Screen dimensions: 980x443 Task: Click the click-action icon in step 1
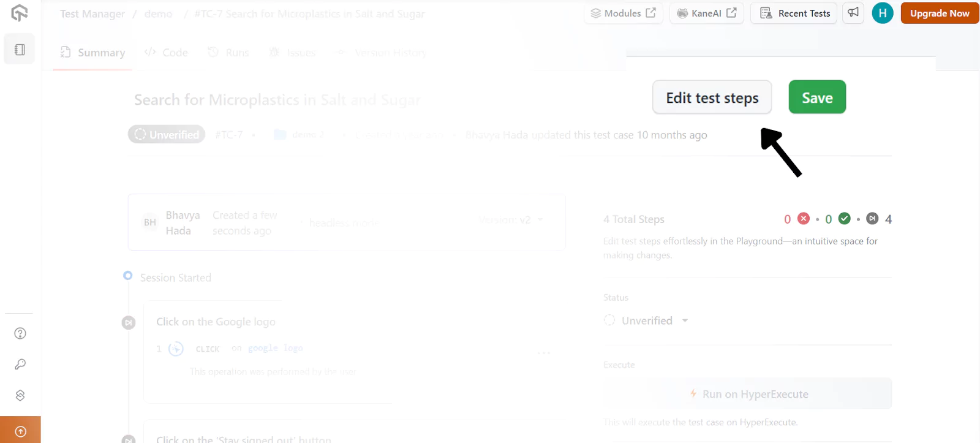pos(176,349)
